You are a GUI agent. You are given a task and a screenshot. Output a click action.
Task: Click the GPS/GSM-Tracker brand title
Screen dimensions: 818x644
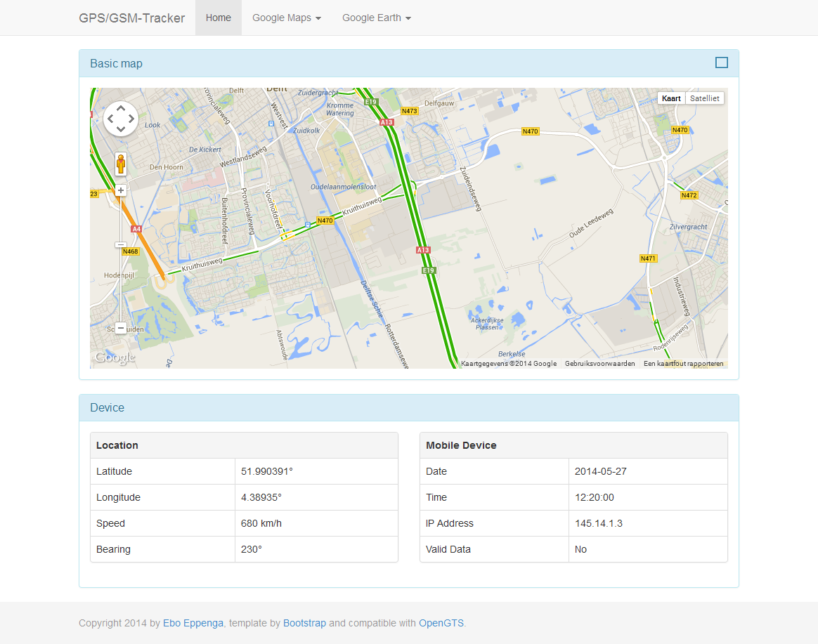coord(133,18)
